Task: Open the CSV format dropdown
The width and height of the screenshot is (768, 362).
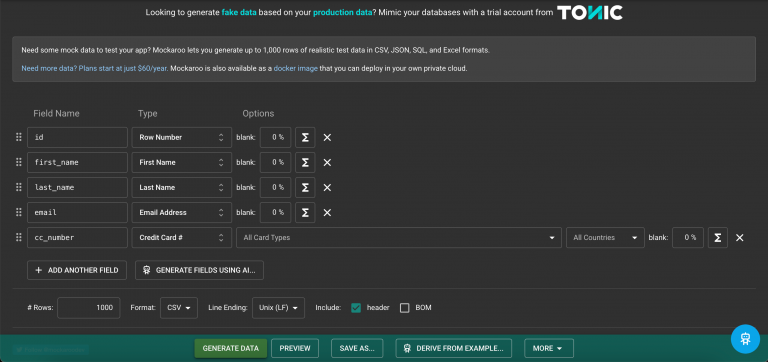Action: pos(179,308)
